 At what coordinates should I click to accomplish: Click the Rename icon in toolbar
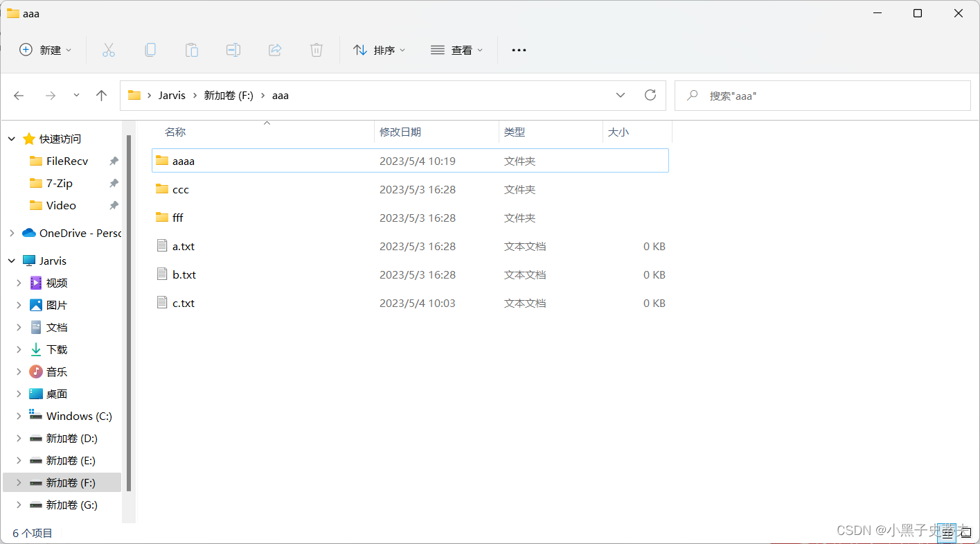[233, 50]
